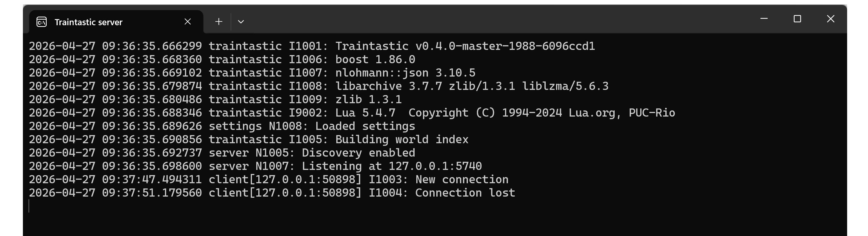Click the nlohmann::json 3.10.5 text
Image resolution: width=868 pixels, height=236 pixels.
pyautogui.click(x=405, y=73)
